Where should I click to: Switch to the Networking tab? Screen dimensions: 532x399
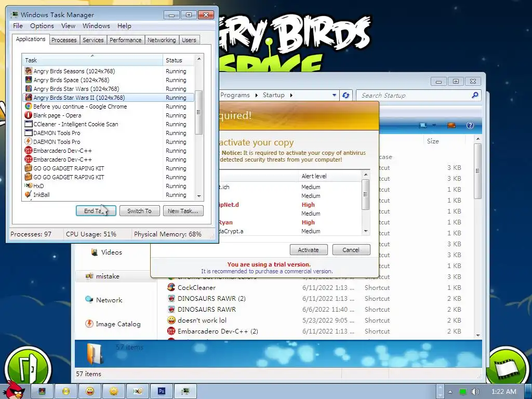click(x=162, y=40)
